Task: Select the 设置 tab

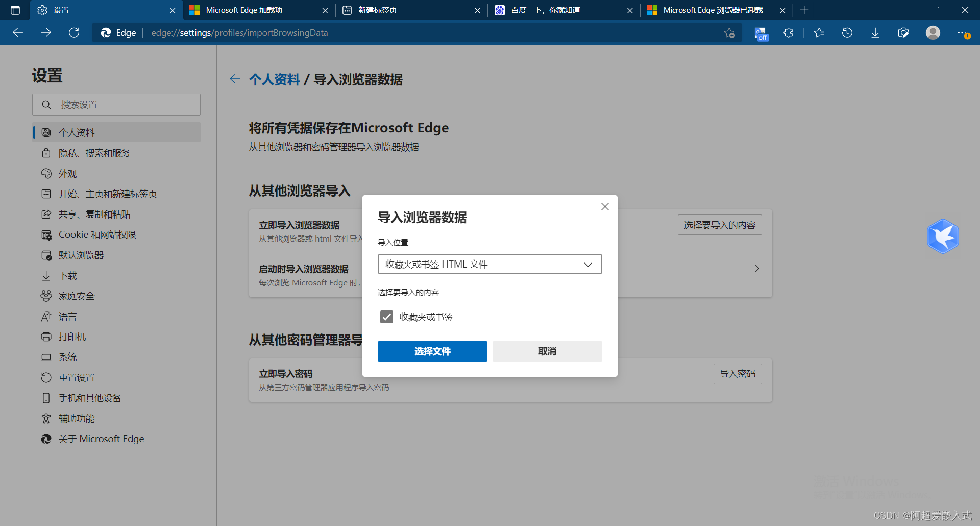Action: 107,10
